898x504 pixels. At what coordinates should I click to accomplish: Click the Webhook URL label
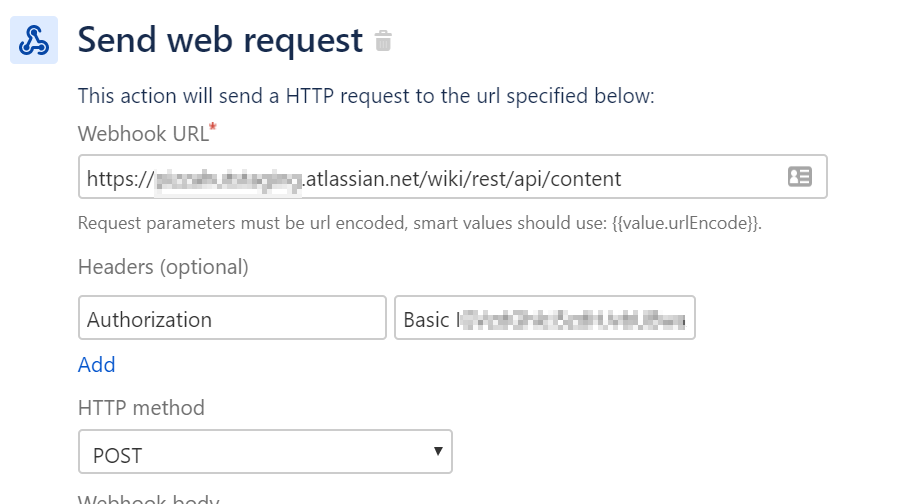tap(143, 134)
